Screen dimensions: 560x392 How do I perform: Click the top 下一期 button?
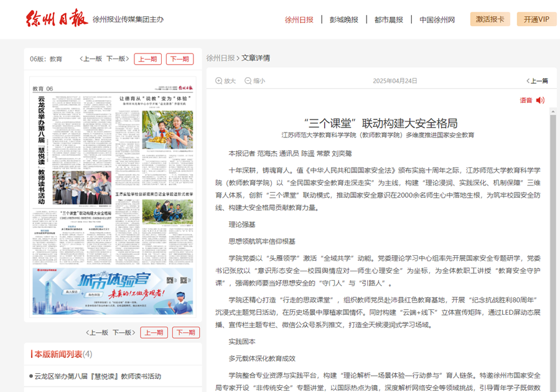point(179,59)
